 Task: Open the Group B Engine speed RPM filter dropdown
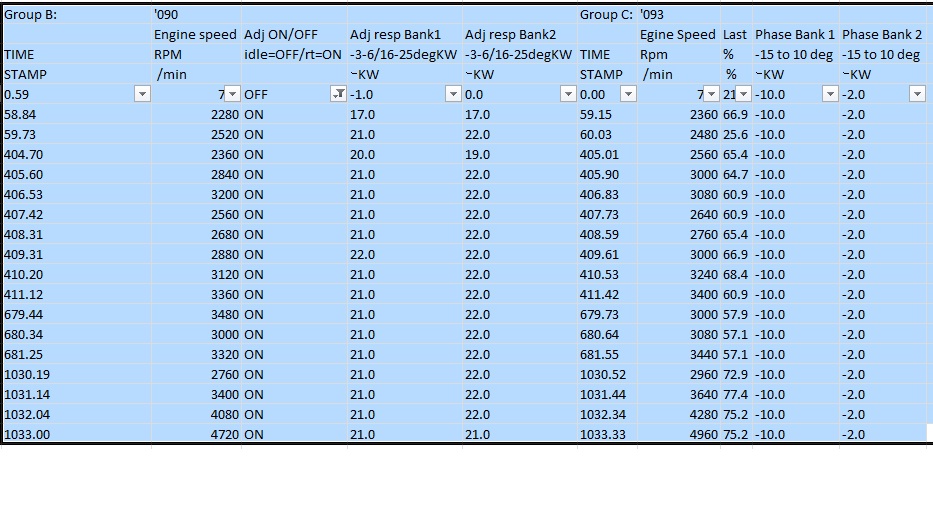tap(232, 94)
